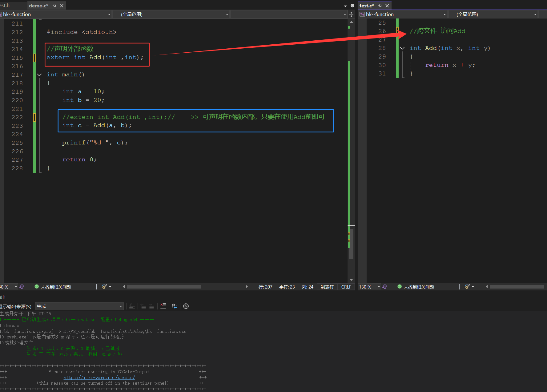Click the test.c horizontal scrollbar thumb
This screenshot has width=547, height=392.
517,287
